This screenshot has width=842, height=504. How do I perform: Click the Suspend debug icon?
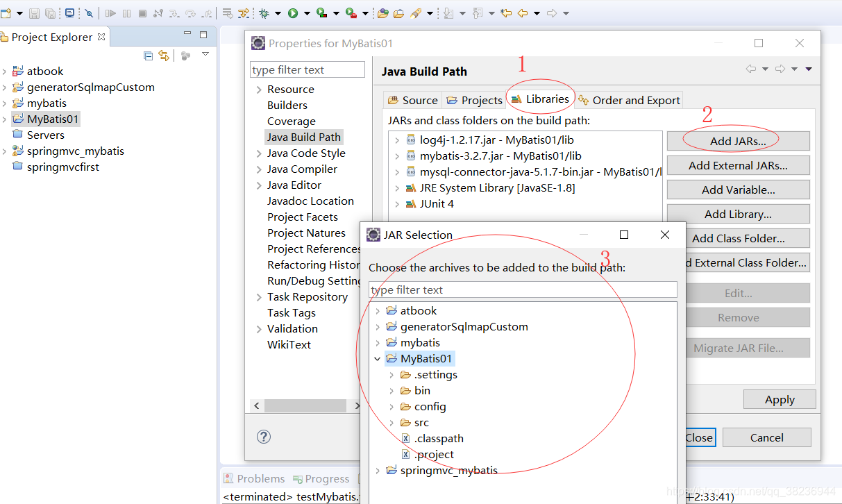pyautogui.click(x=126, y=13)
